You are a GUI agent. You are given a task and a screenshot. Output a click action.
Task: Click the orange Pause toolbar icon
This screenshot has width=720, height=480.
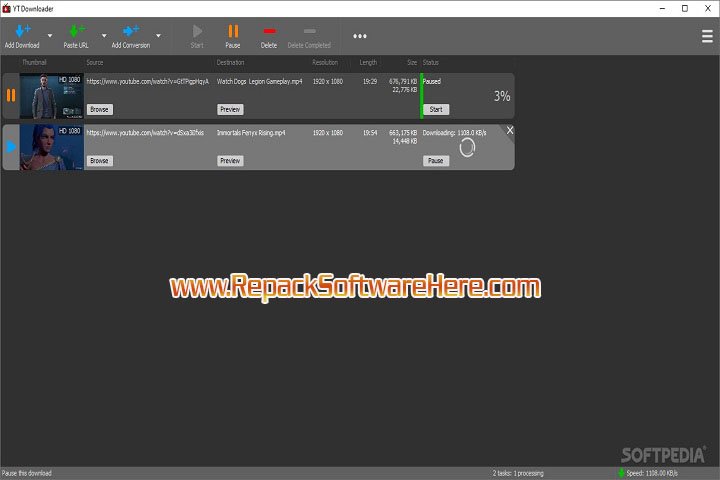[x=233, y=31]
